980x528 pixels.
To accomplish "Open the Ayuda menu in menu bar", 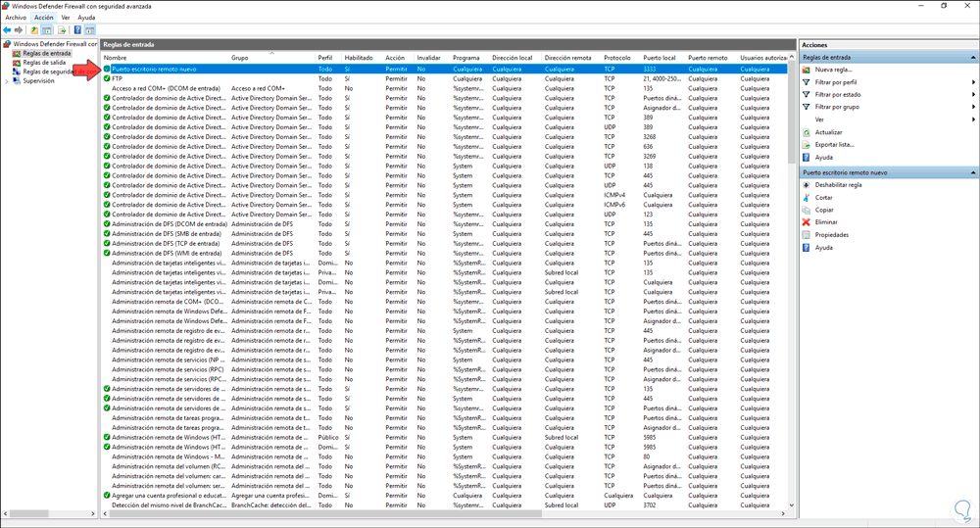I will pyautogui.click(x=86, y=18).
